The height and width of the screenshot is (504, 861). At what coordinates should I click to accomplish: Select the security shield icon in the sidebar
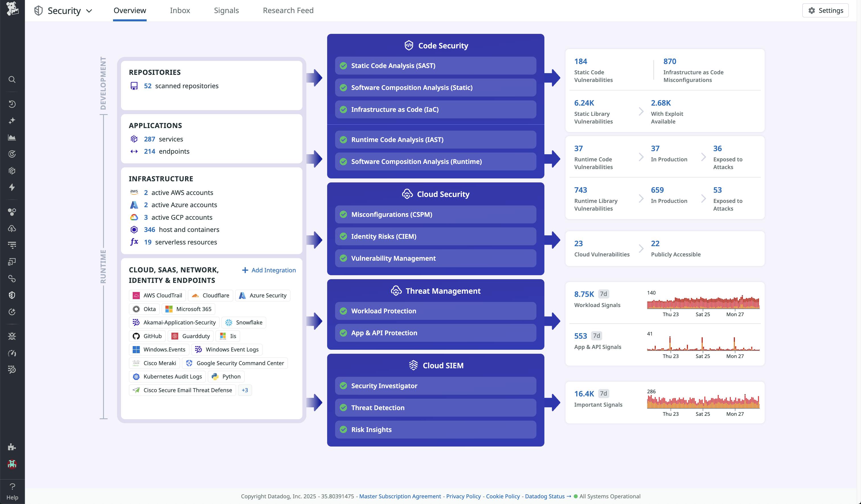tap(12, 295)
